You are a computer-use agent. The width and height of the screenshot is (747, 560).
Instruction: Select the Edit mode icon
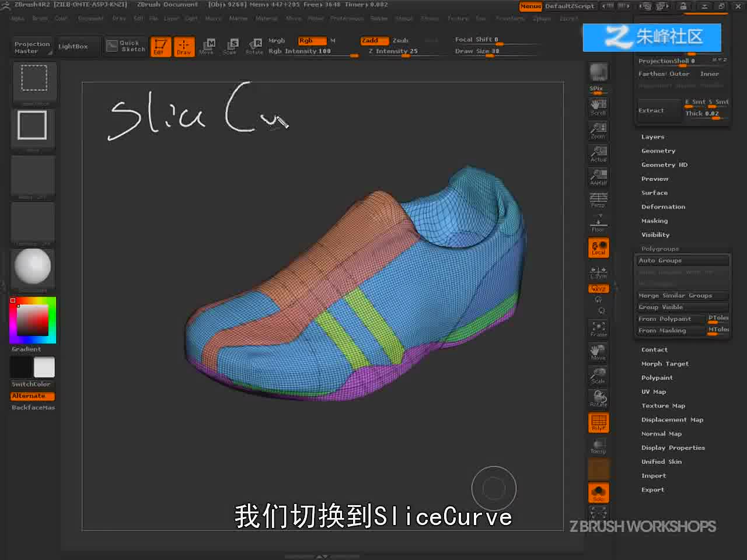point(160,47)
